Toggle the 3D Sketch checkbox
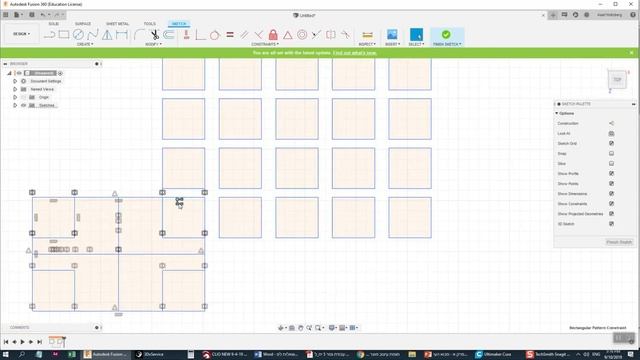 pos(611,224)
